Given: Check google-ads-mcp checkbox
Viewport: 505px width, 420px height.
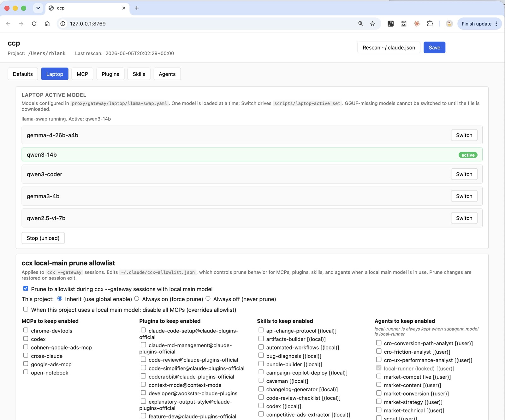Looking at the screenshot, I should (x=26, y=364).
